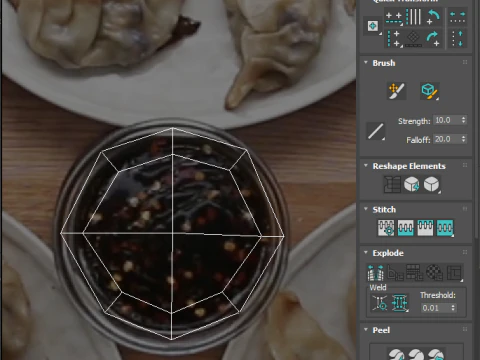This screenshot has height=360, width=480.
Task: Activate Target Weld tool
Action: (380, 303)
